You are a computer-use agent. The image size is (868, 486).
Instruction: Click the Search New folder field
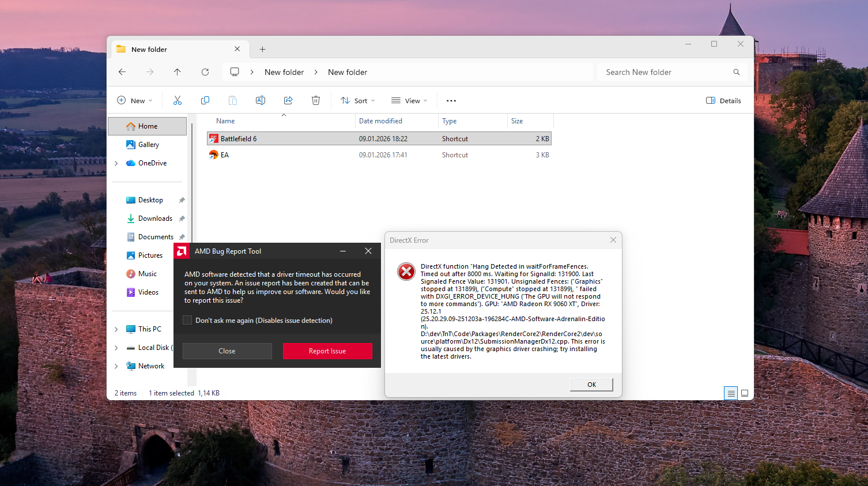[x=666, y=72]
